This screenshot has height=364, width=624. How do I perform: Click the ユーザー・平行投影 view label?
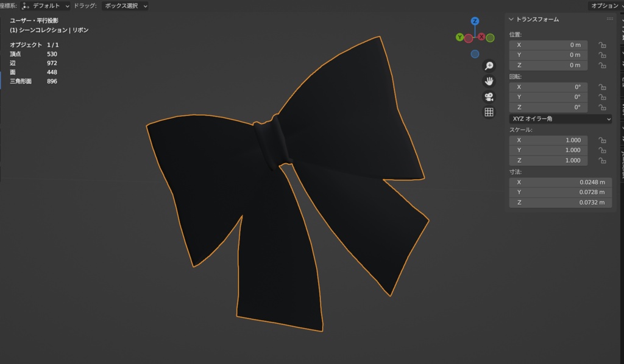pyautogui.click(x=34, y=21)
